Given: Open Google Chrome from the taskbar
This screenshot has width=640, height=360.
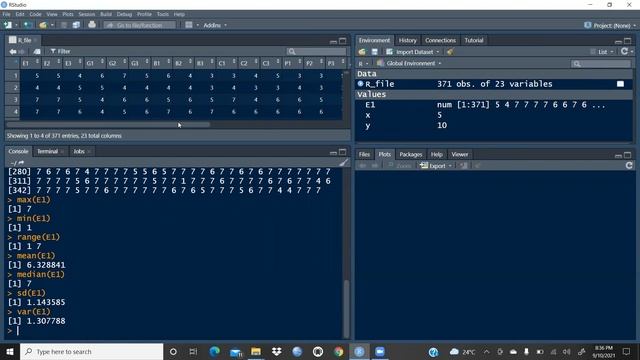Looking at the screenshot, I should [x=338, y=351].
